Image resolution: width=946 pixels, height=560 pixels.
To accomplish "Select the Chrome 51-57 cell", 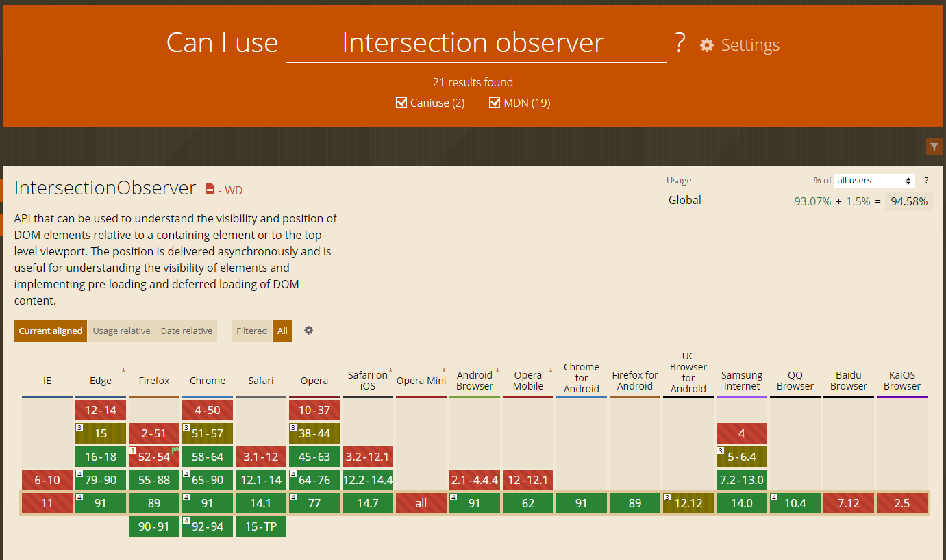I will tap(208, 433).
